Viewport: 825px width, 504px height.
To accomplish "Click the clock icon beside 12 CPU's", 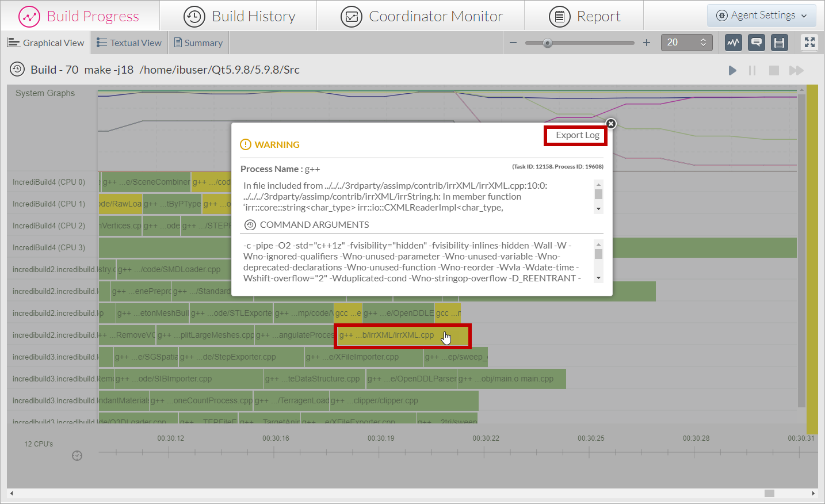I will click(77, 456).
